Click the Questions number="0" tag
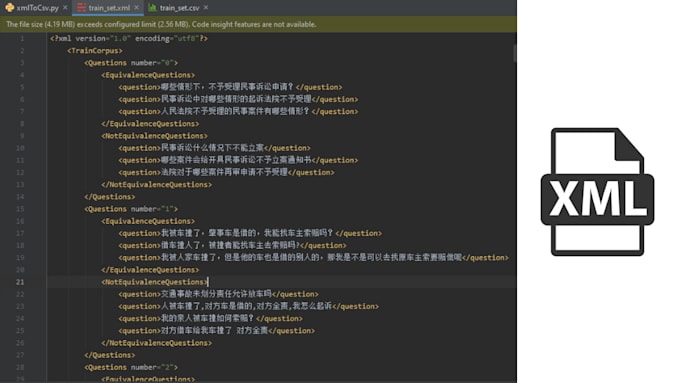The image size is (680, 383). point(131,62)
